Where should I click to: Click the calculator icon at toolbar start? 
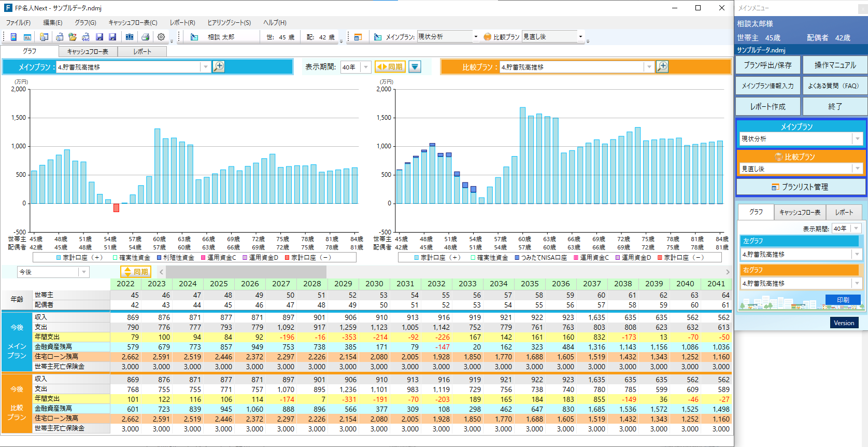tap(13, 37)
